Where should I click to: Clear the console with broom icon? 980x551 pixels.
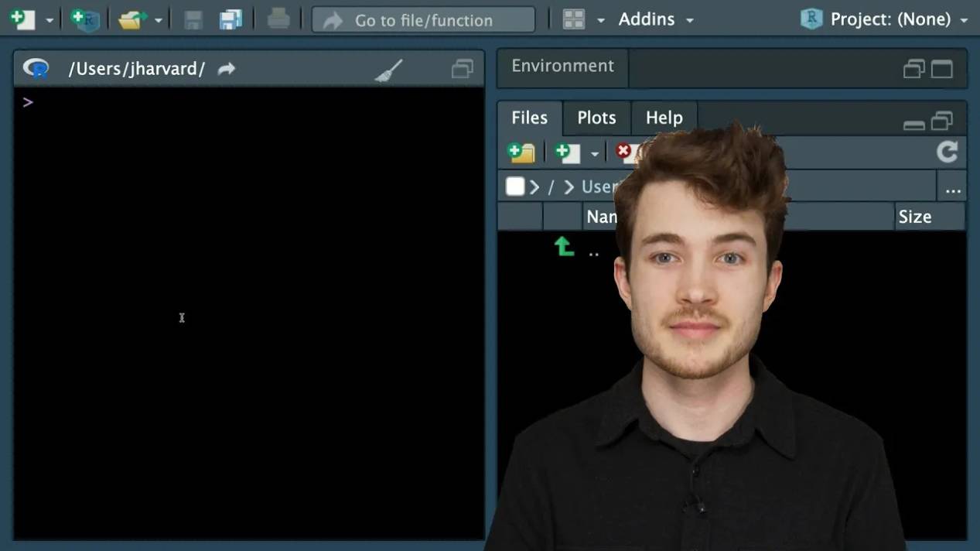point(388,70)
